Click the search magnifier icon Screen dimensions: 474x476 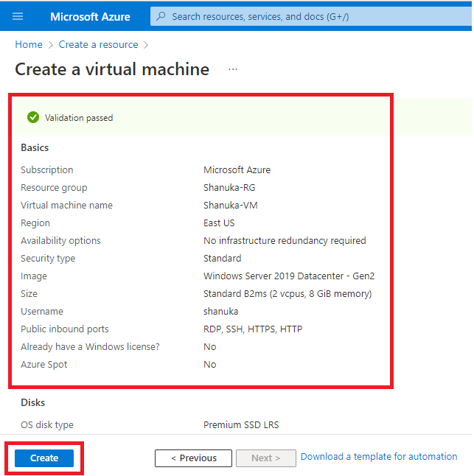click(161, 15)
